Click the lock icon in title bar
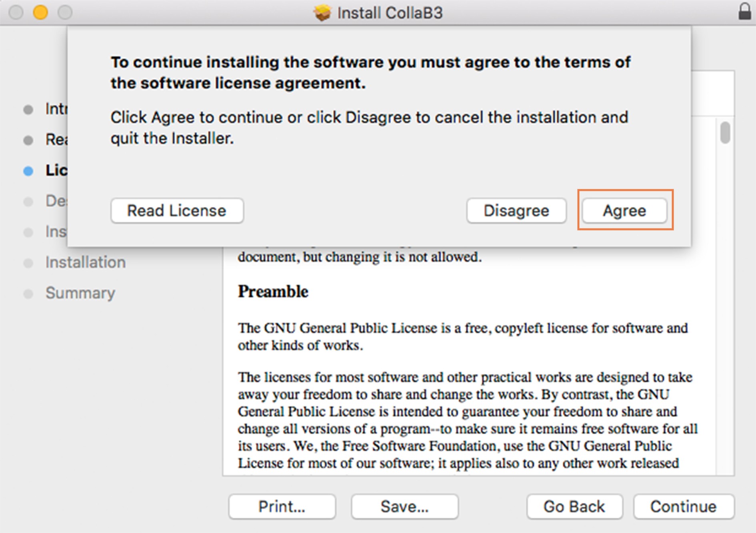Screen dimensions: 756x533 [744, 11]
